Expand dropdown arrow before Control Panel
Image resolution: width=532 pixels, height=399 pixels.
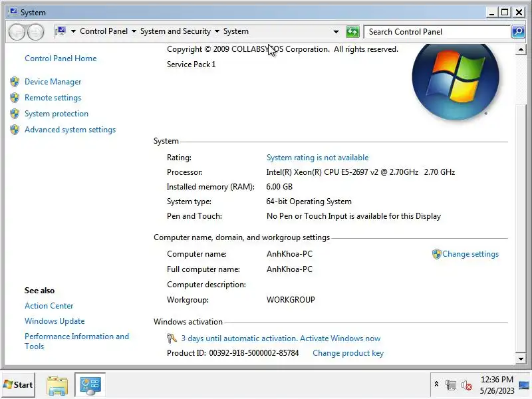[x=73, y=31]
